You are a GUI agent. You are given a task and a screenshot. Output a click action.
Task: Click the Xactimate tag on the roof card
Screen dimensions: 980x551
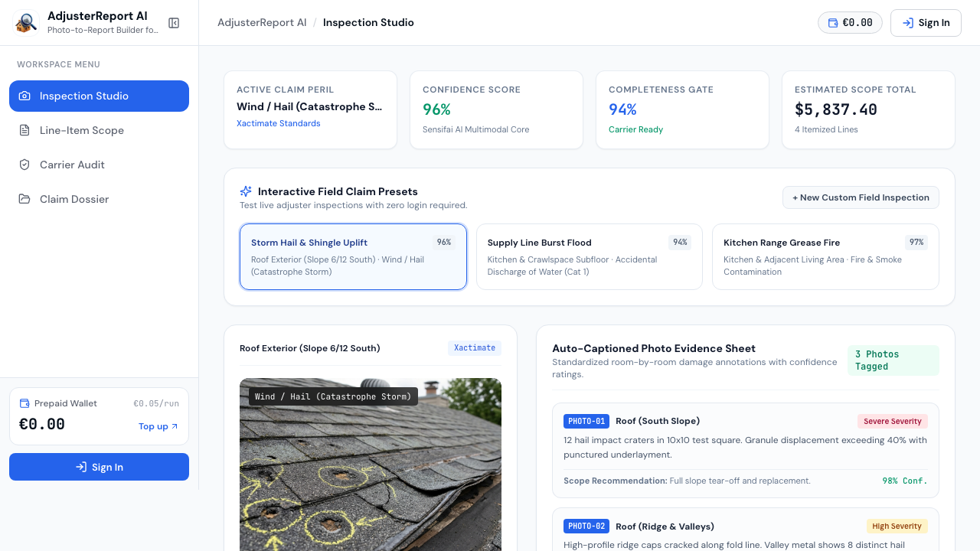click(475, 348)
